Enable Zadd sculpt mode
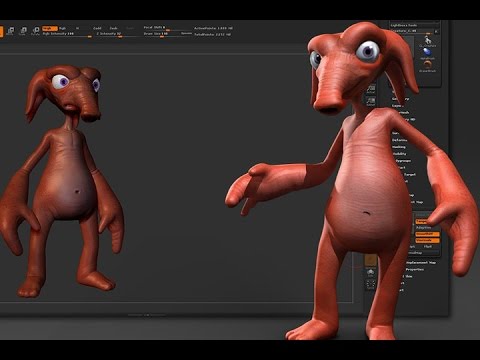The image size is (480, 360). click(x=97, y=28)
